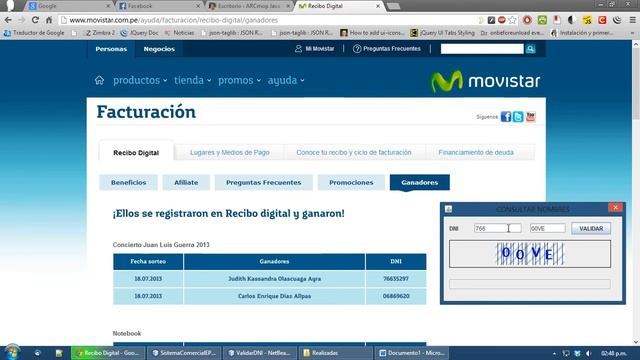Viewport: 640px width, 360px height.
Task: Switch to the Negocios section
Action: (159, 49)
